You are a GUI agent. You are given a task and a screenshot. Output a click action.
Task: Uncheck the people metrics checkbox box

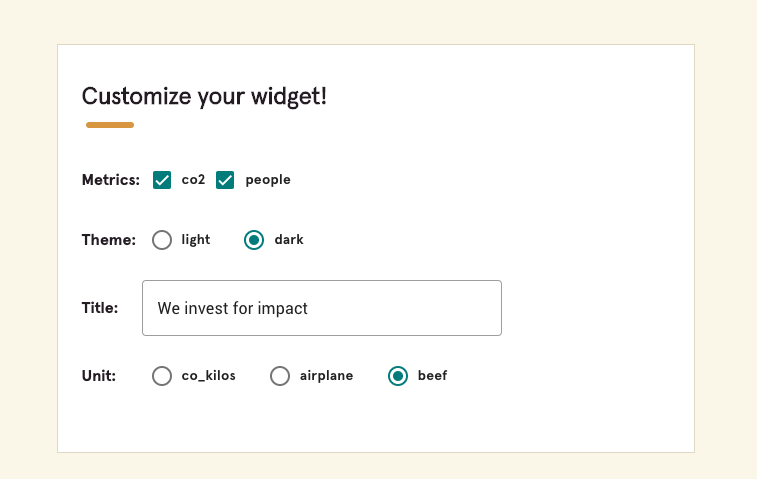225,180
